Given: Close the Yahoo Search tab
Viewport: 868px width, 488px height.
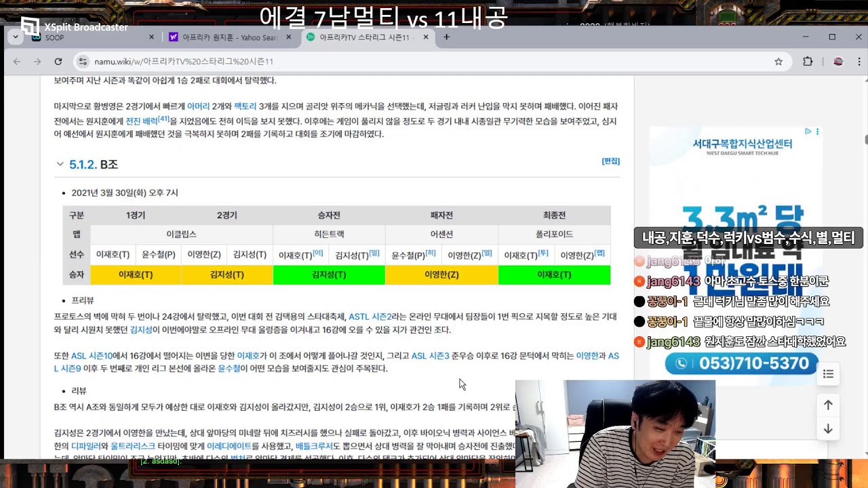Looking at the screenshot, I should 288,37.
